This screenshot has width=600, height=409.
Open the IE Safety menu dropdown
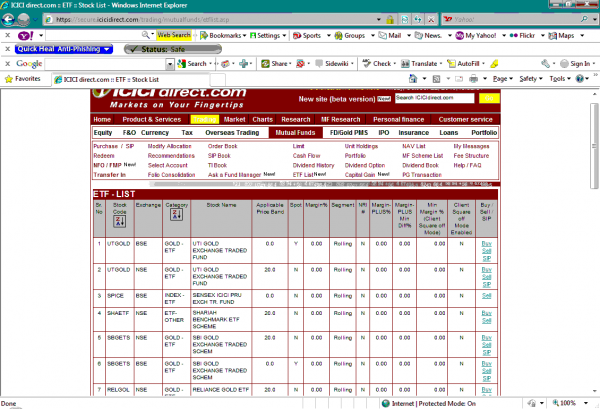531,79
